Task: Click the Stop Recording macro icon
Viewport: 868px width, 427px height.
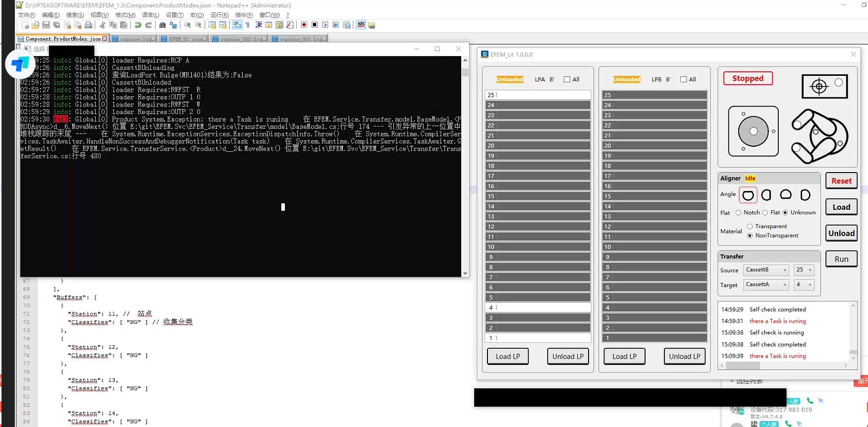Action: point(315,25)
